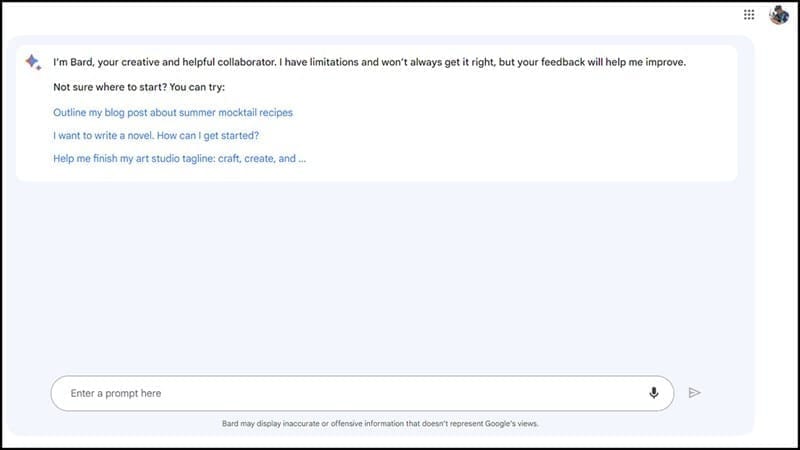
Task: Focus the 'Enter a prompt here' field
Action: click(362, 393)
